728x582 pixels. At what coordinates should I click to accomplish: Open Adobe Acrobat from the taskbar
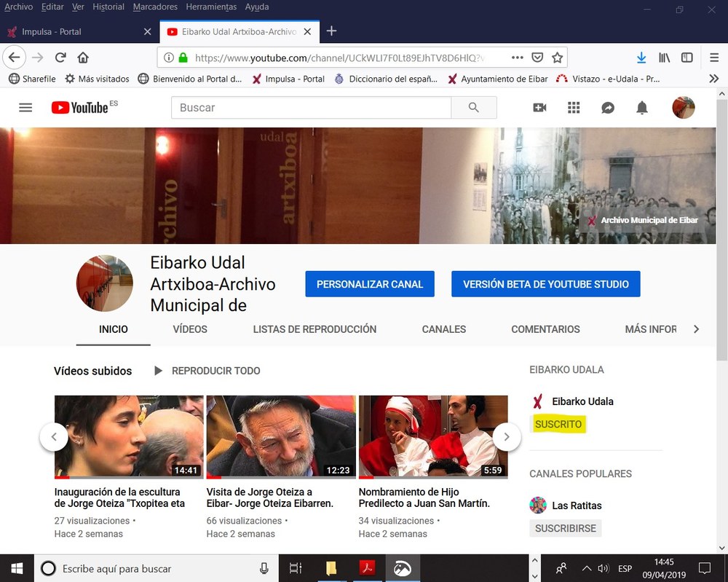pyautogui.click(x=367, y=569)
